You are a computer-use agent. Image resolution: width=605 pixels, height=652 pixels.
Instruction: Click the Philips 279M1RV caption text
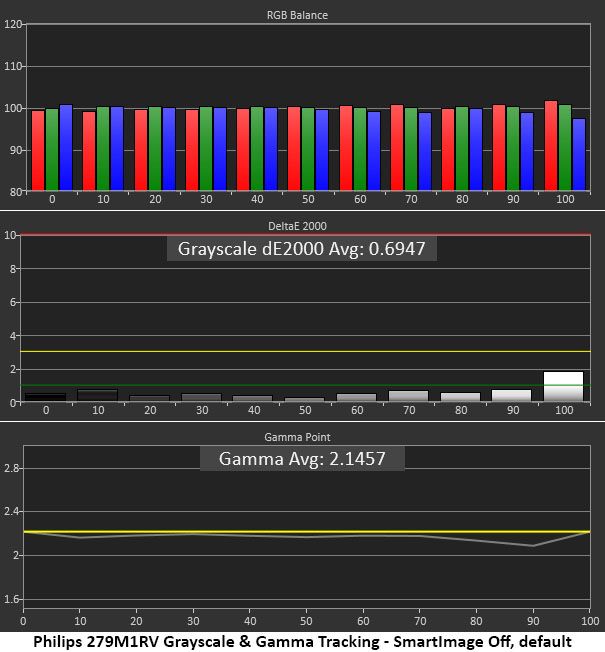point(302,642)
